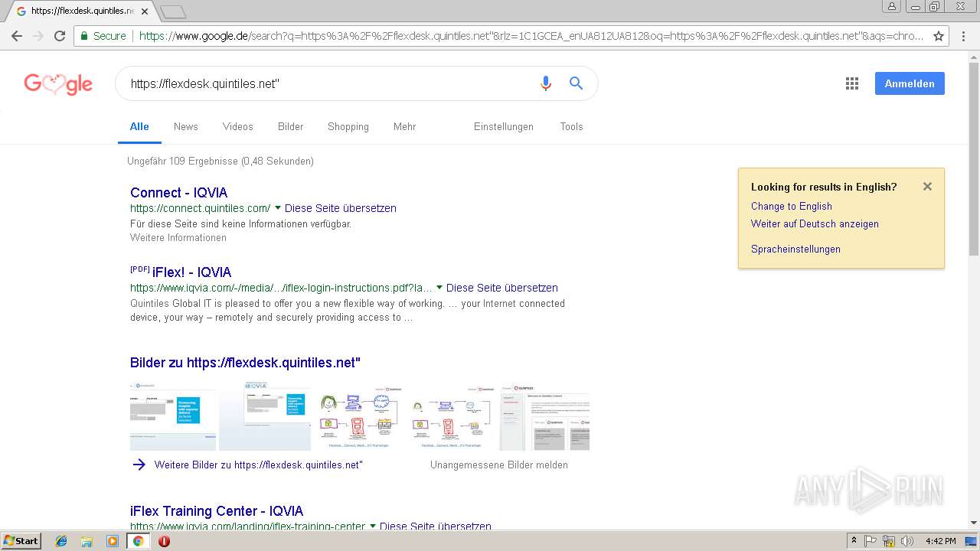Expand dropdown next to connect.quintiles.com URL
980x551 pixels.
tap(278, 208)
